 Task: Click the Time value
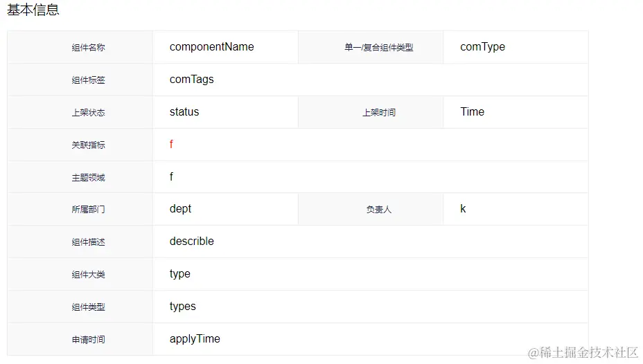(472, 112)
